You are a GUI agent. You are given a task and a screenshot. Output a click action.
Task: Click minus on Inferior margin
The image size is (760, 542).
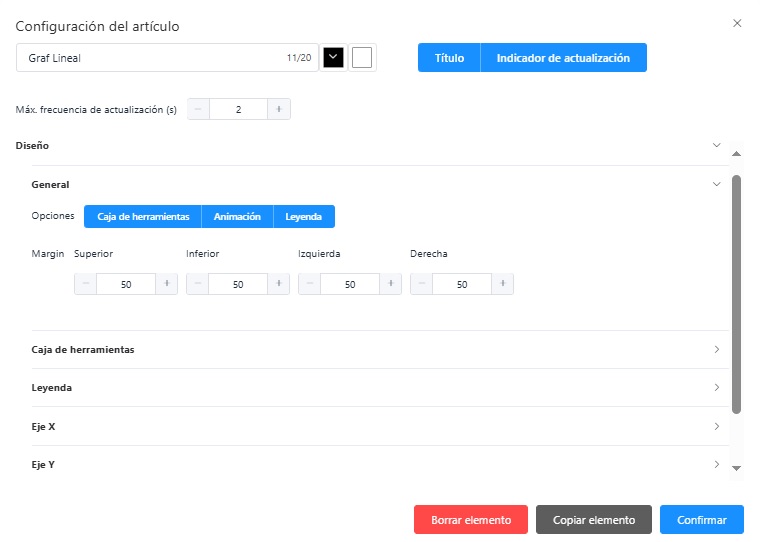pos(198,284)
